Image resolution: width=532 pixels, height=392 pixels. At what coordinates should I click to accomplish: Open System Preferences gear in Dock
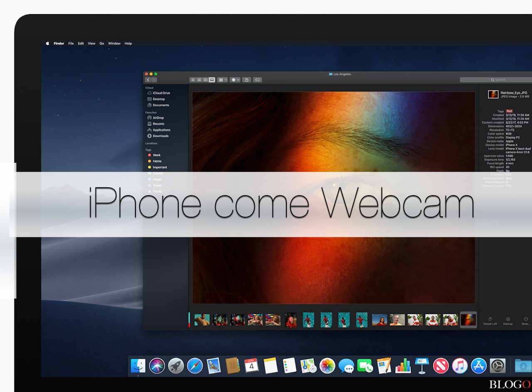click(x=498, y=366)
